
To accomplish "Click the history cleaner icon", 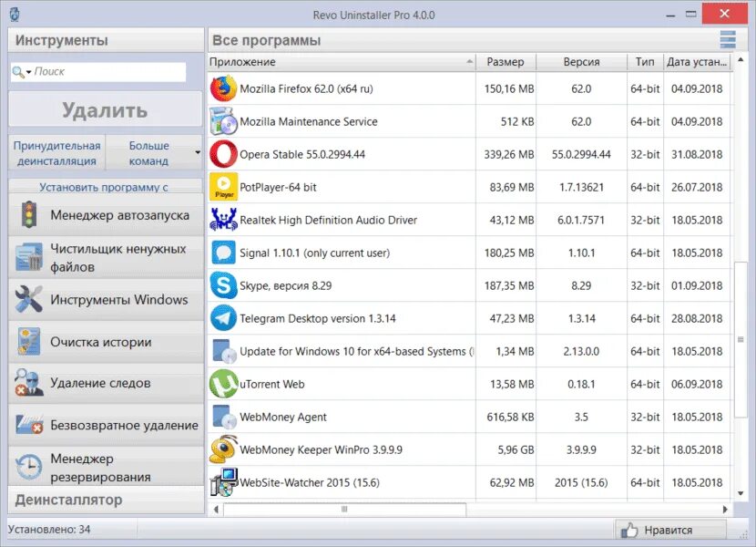I will tap(29, 341).
